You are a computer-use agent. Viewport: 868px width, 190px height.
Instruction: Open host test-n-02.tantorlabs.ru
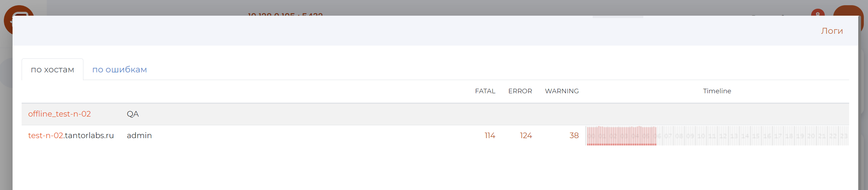[x=71, y=136]
